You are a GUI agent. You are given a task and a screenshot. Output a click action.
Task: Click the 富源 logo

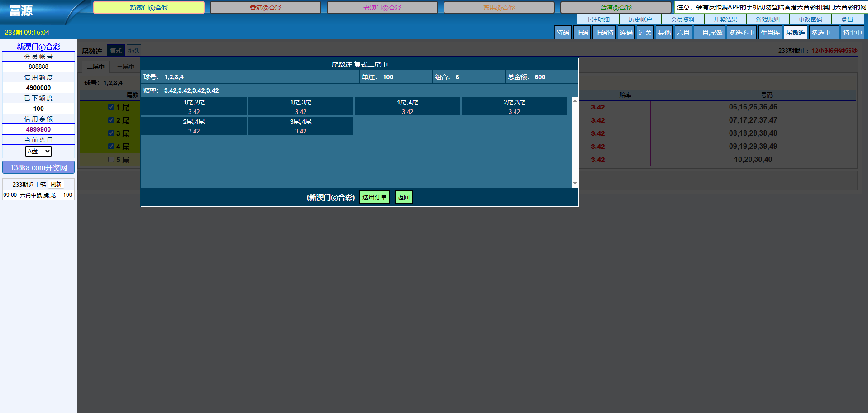(21, 10)
